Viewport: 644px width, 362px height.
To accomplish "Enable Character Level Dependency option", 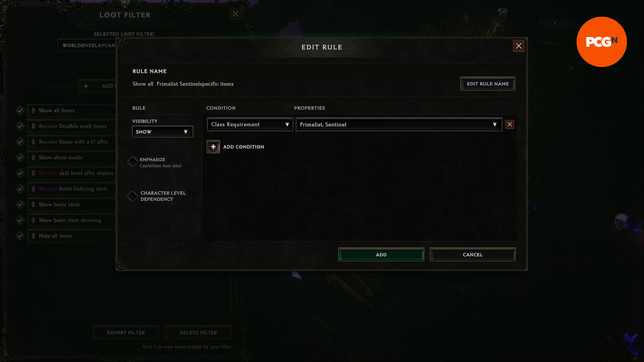I will (x=133, y=196).
